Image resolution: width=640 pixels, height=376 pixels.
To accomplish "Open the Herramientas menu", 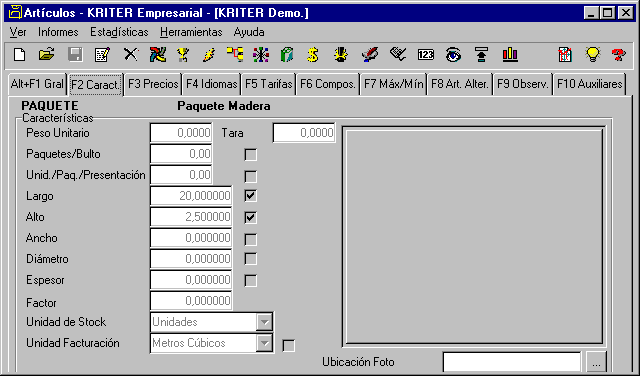I will [191, 32].
